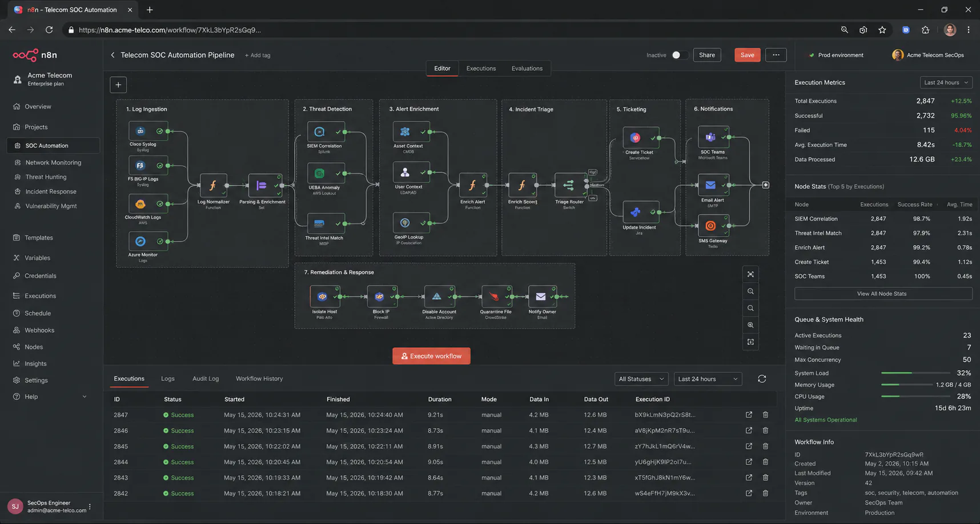This screenshot has height=524, width=980.
Task: Open the Quarantine File node
Action: [496, 297]
